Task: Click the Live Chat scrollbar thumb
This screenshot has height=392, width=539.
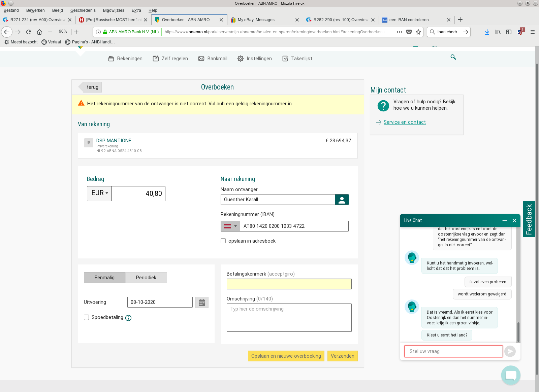Action: [x=518, y=331]
